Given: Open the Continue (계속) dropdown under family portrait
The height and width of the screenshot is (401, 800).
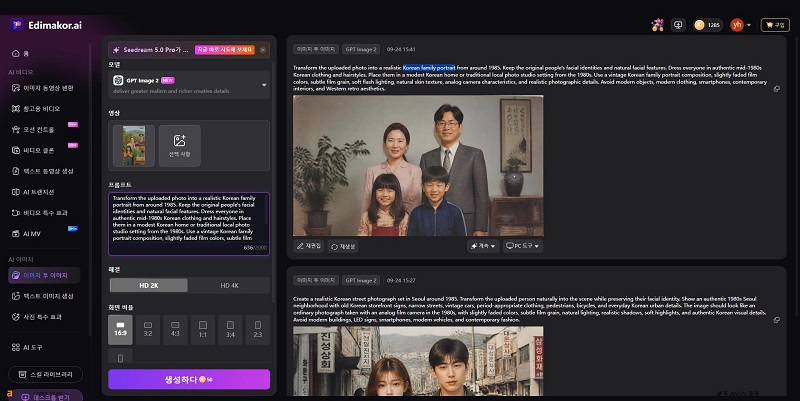Looking at the screenshot, I should tap(483, 246).
